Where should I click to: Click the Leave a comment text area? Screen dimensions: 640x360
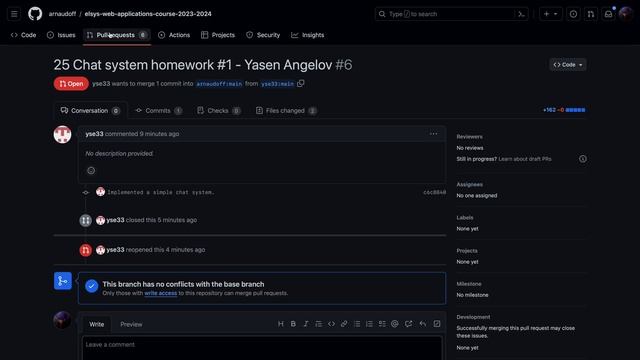[262, 348]
